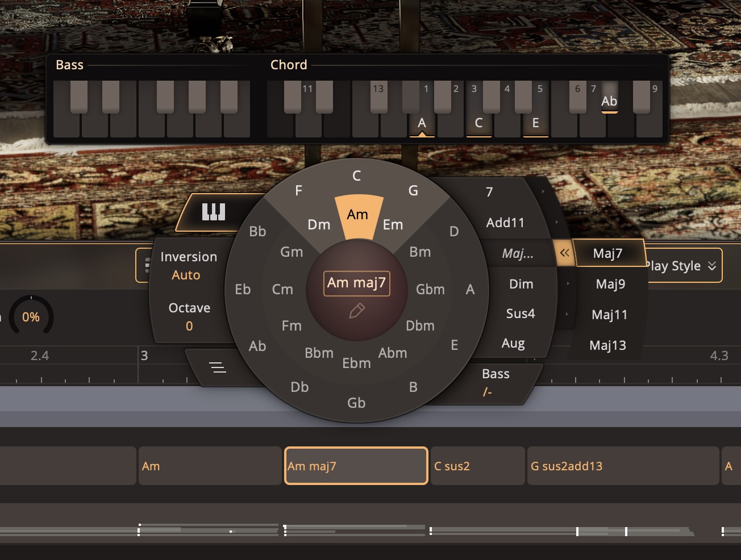Select Maj9 chord extension
This screenshot has width=741, height=560.
[x=610, y=283]
